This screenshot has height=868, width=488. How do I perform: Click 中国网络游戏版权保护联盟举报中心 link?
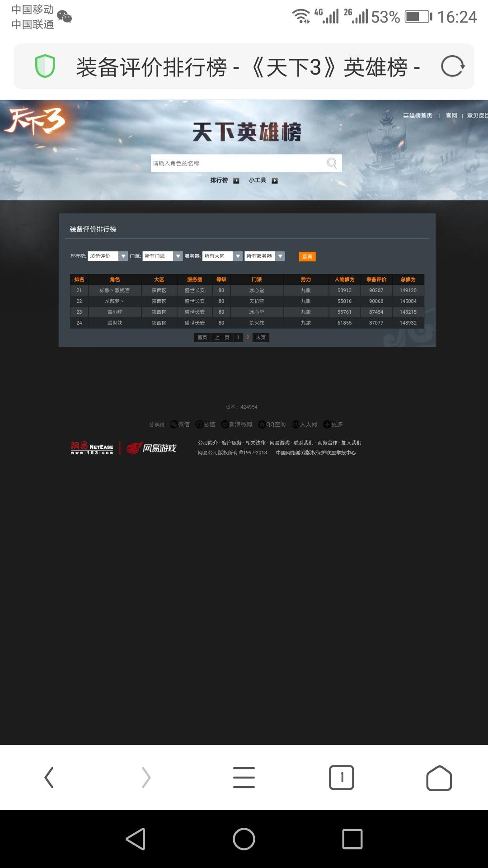316,453
